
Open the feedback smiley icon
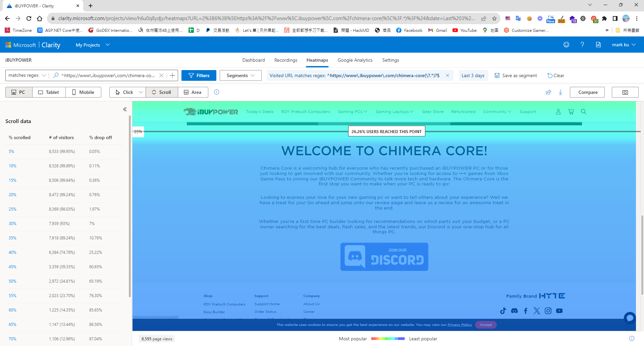click(x=566, y=45)
